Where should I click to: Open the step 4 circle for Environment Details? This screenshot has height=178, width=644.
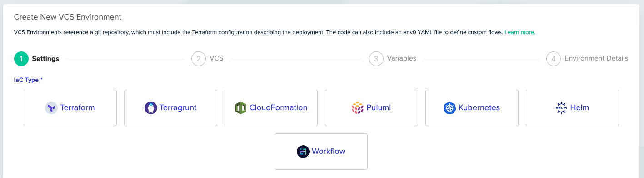pyautogui.click(x=554, y=59)
